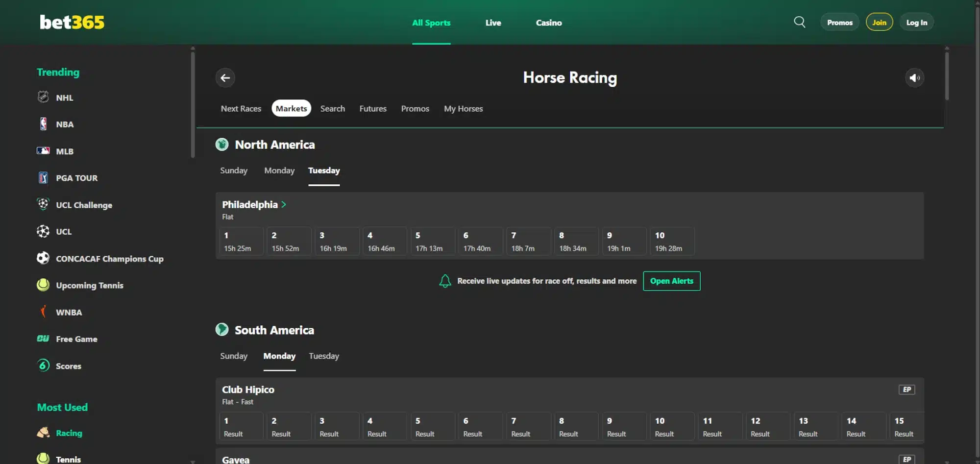Viewport: 980px width, 464px height.
Task: Switch to All Sports tab
Action: pyautogui.click(x=431, y=23)
